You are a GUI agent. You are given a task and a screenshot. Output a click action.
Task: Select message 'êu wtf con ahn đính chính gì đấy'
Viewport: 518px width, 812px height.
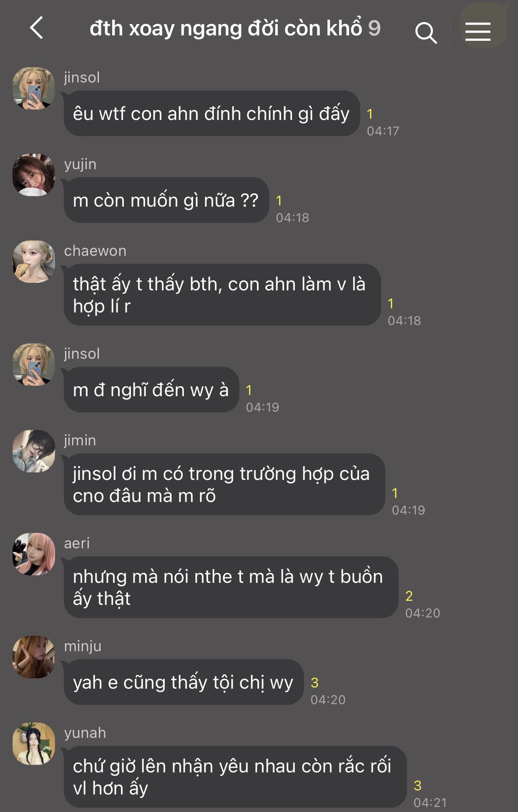coord(212,113)
